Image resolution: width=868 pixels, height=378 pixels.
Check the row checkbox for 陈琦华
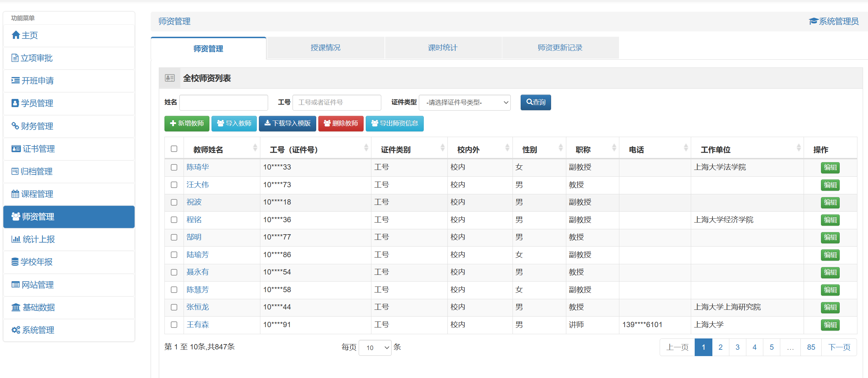pos(174,167)
